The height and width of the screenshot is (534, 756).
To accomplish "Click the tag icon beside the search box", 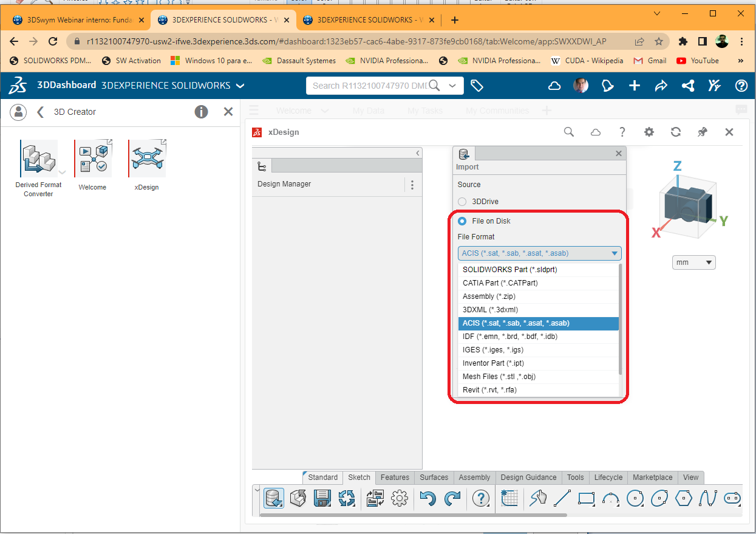I will tap(477, 86).
